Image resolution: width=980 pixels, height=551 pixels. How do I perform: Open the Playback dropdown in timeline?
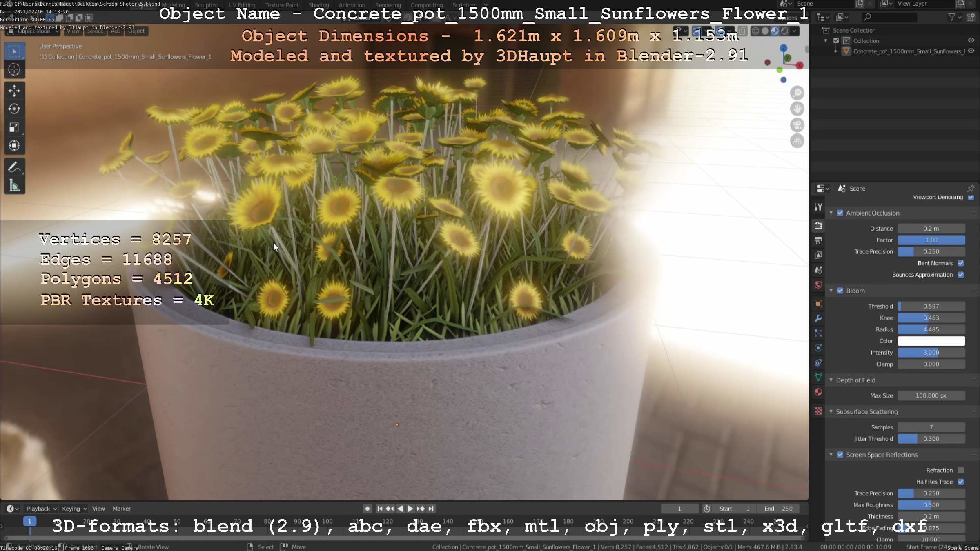pos(42,509)
